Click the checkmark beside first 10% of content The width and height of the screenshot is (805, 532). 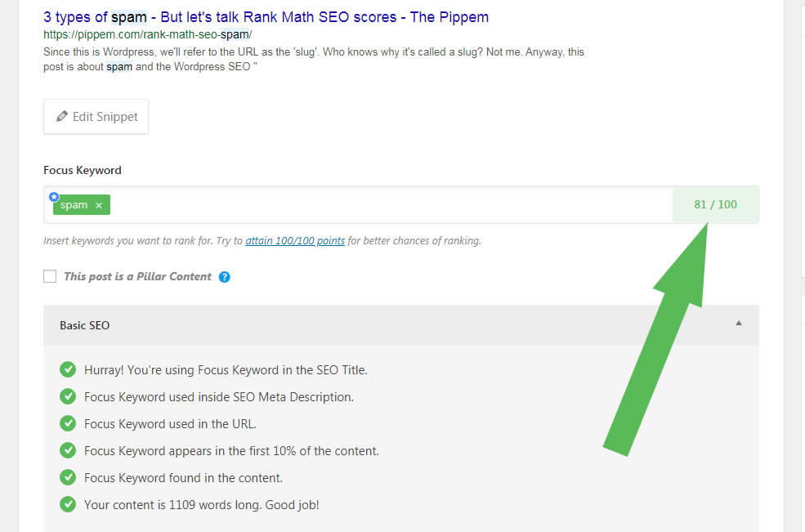pos(68,450)
